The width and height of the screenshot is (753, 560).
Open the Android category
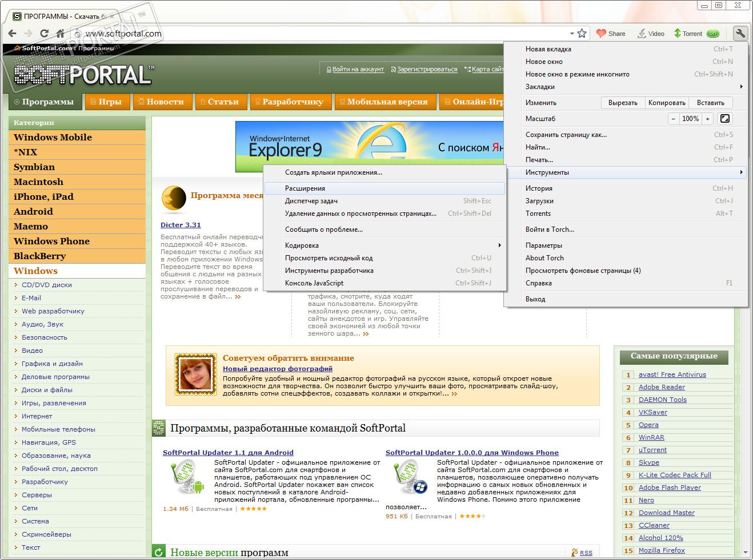coord(77,211)
